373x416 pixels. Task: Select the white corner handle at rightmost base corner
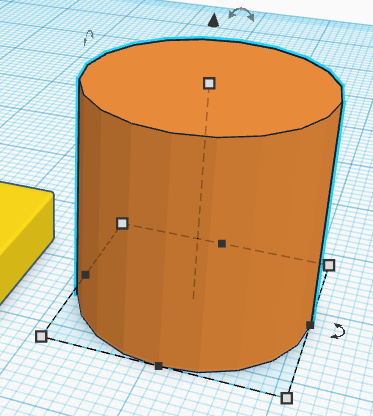click(329, 265)
